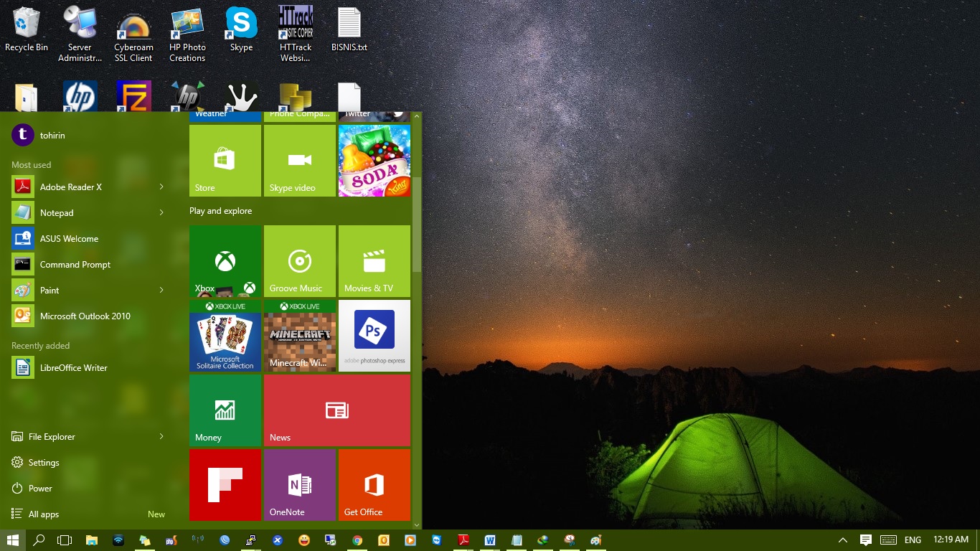The width and height of the screenshot is (980, 551).
Task: Click the 12:19 AM clock
Action: click(x=951, y=540)
